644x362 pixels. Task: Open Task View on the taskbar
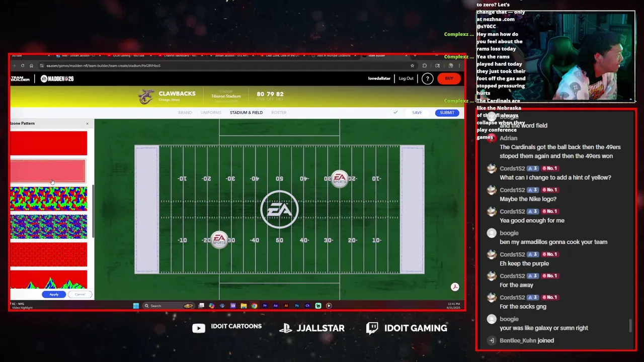coord(201,306)
